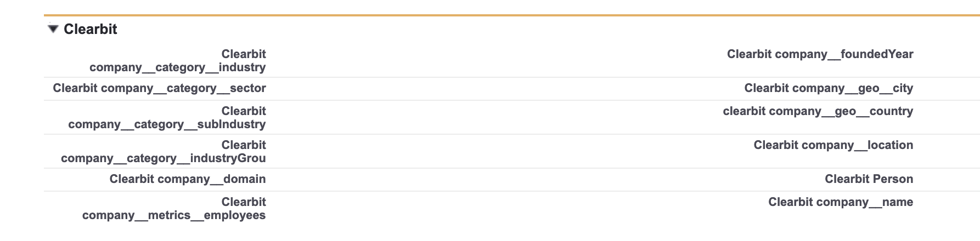The image size is (980, 241).
Task: Select the Clearbit company__category__subIndustry label
Action: click(x=167, y=118)
